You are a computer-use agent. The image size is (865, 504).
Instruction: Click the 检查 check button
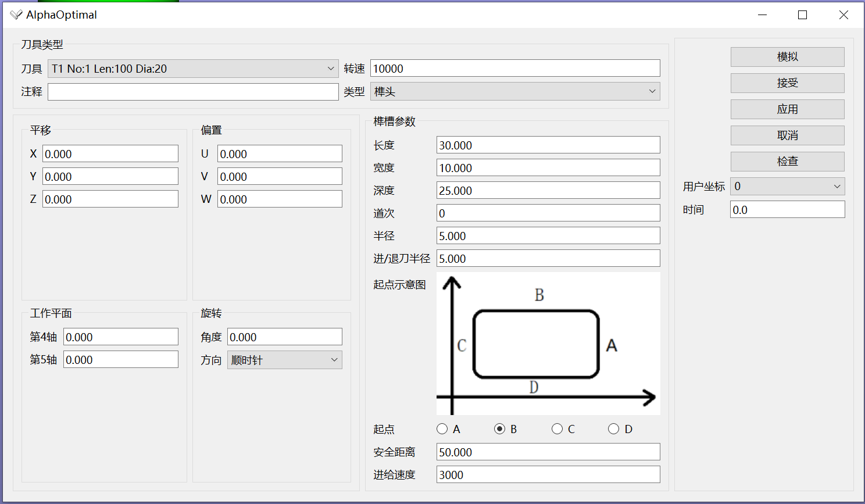click(x=787, y=161)
